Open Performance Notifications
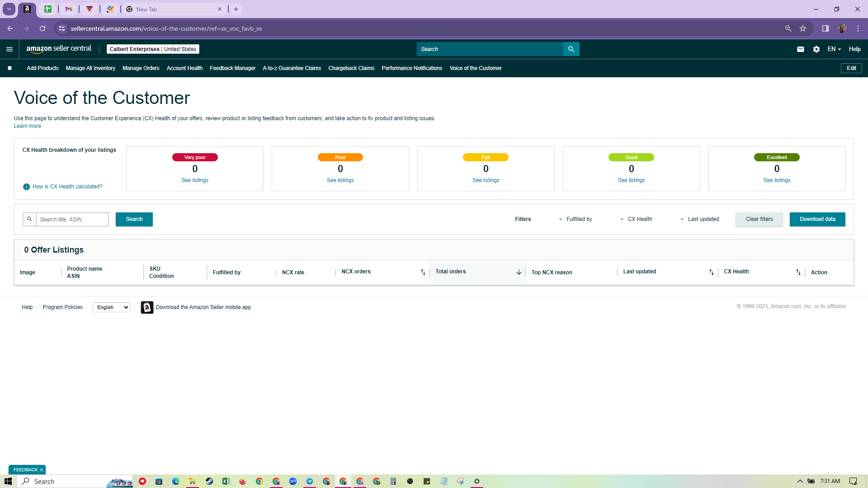 click(412, 68)
